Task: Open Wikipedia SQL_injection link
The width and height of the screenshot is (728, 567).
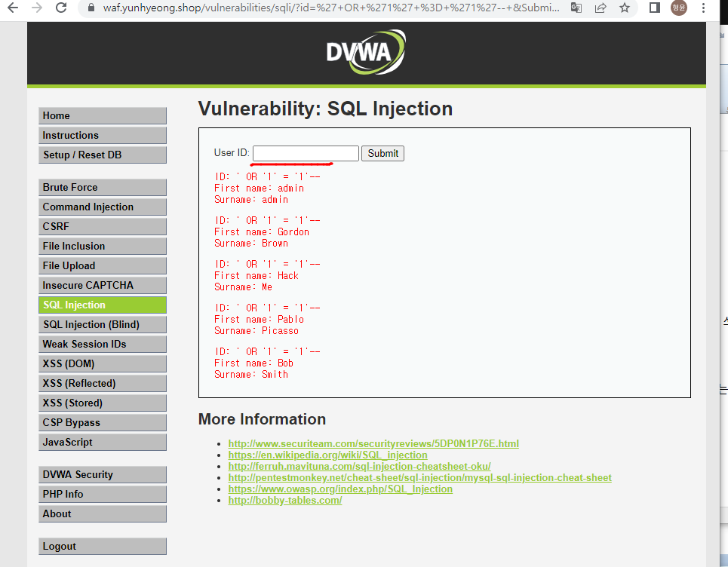Action: pos(327,455)
